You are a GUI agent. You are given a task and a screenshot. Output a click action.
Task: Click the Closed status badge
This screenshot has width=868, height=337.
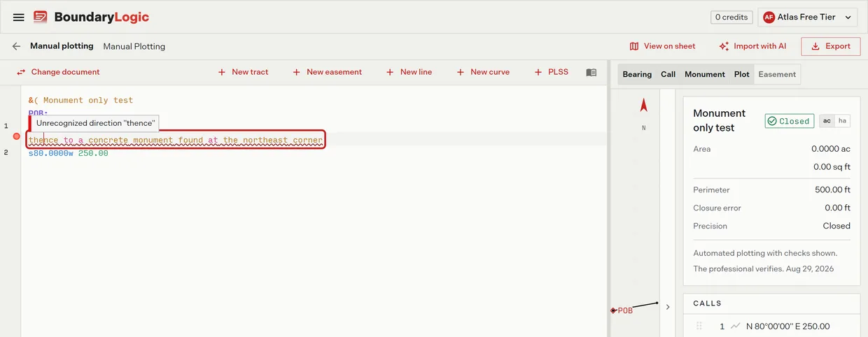789,121
